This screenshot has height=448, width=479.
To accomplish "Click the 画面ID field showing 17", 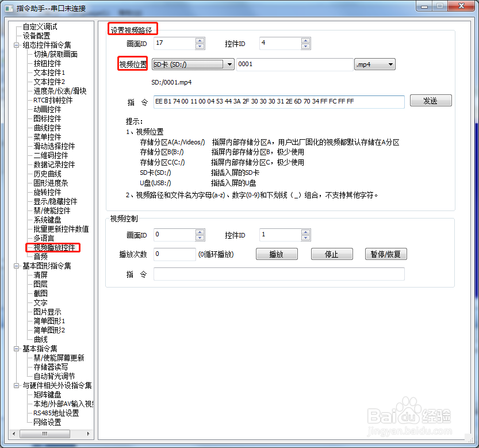I will point(174,43).
